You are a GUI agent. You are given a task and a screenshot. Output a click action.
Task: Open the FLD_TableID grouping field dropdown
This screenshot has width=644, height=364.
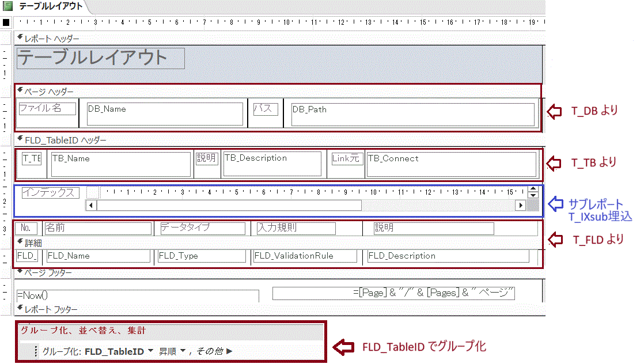click(151, 351)
